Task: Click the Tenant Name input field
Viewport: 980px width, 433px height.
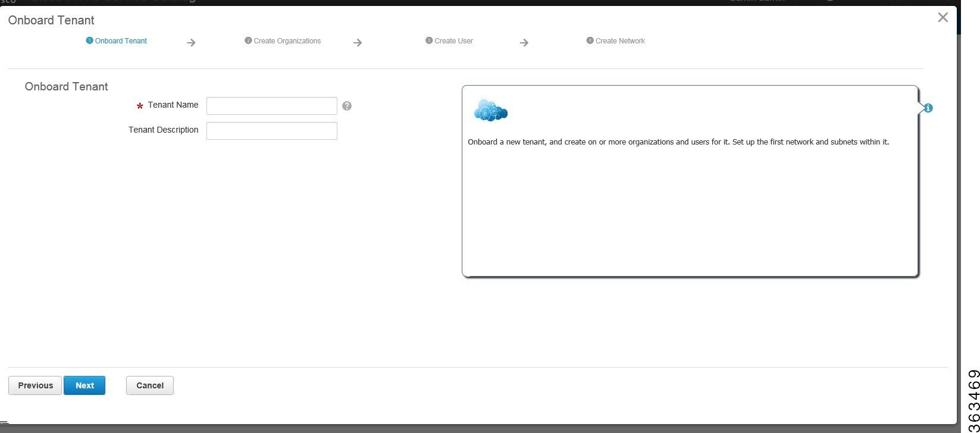Action: 272,106
